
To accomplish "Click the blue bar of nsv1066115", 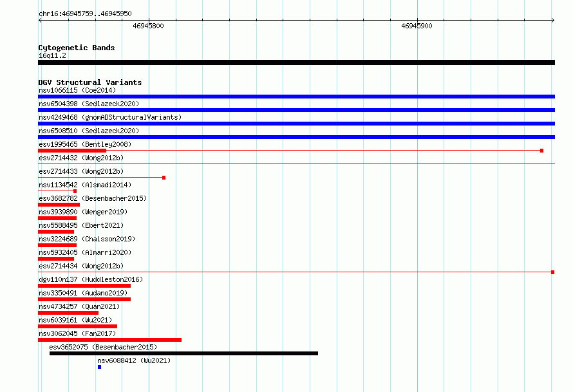I will pos(296,97).
